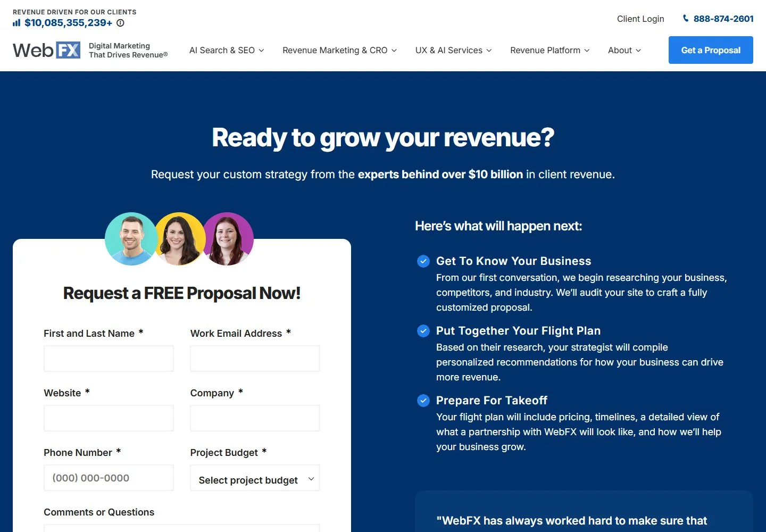
Task: Focus the Work Email Address field
Action: [255, 359]
